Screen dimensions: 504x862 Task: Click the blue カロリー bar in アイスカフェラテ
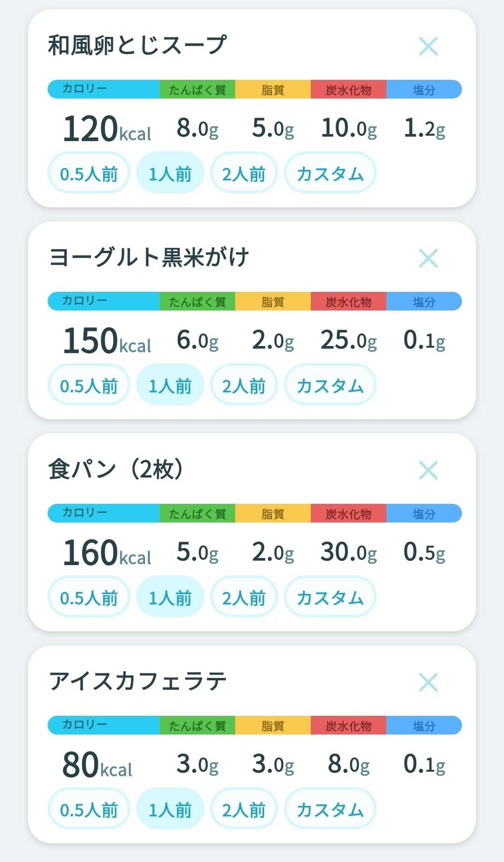point(104,725)
